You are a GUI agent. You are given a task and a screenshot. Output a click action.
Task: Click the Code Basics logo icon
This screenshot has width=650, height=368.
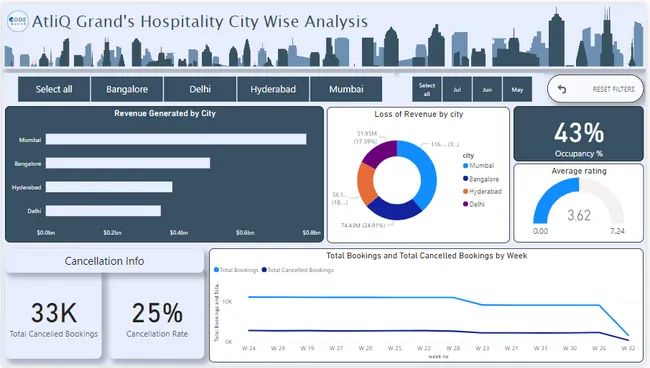point(18,21)
